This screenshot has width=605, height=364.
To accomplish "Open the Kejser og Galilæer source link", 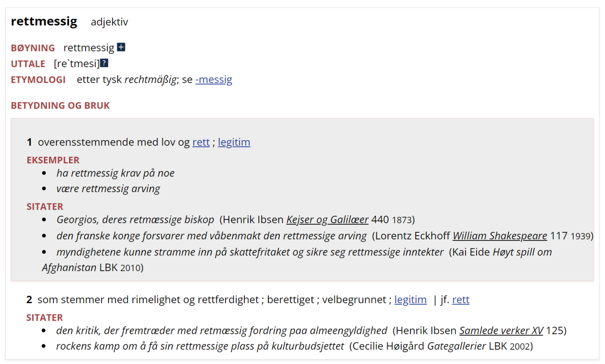I will pyautogui.click(x=327, y=220).
